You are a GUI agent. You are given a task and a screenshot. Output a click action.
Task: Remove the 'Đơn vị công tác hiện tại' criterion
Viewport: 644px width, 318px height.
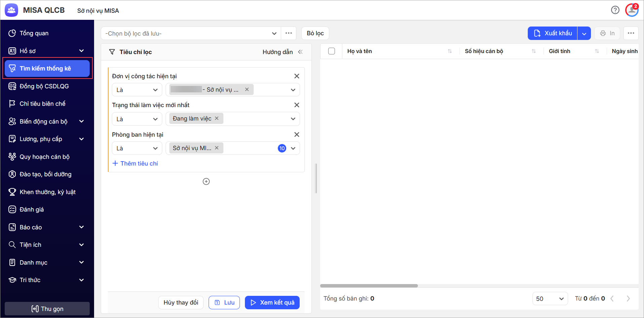click(297, 76)
